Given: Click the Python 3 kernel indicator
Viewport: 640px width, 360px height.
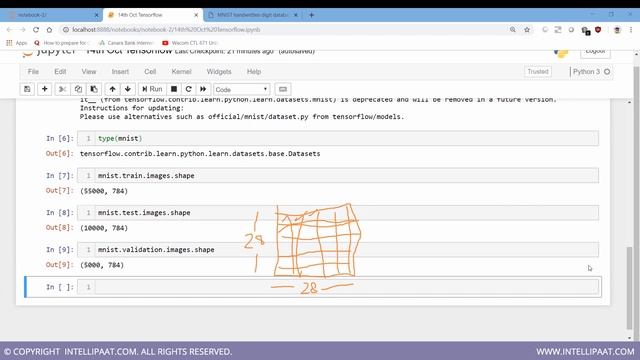Looking at the screenshot, I should [x=591, y=71].
